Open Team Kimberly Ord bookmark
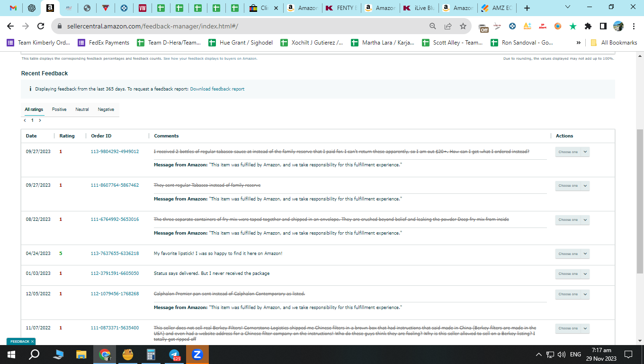The width and height of the screenshot is (644, 364). (38, 42)
